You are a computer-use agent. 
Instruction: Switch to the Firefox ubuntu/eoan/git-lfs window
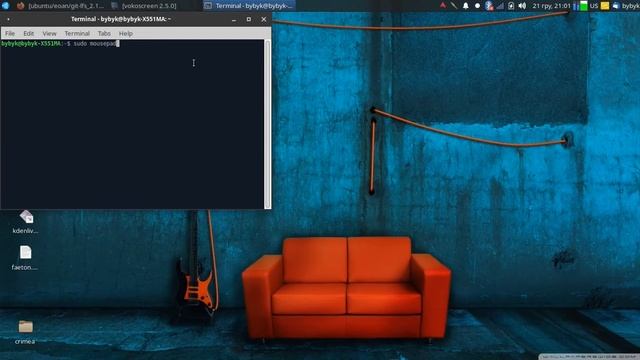point(60,6)
